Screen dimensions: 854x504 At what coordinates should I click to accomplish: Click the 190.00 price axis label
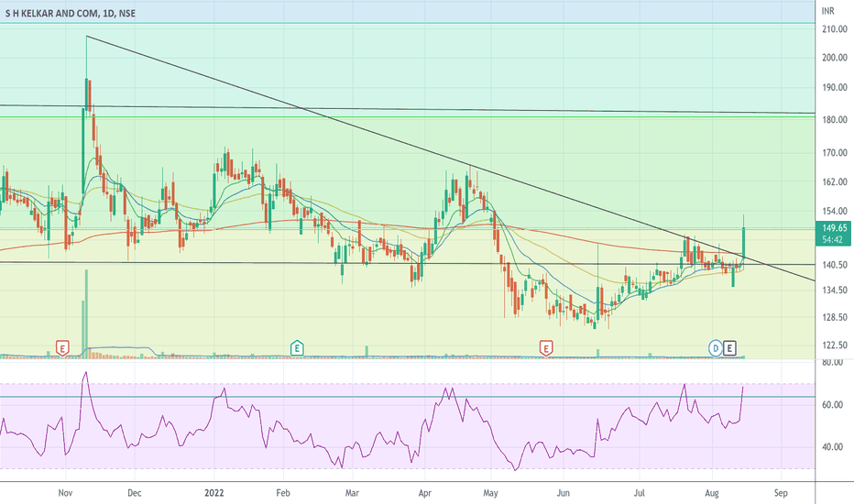click(835, 87)
